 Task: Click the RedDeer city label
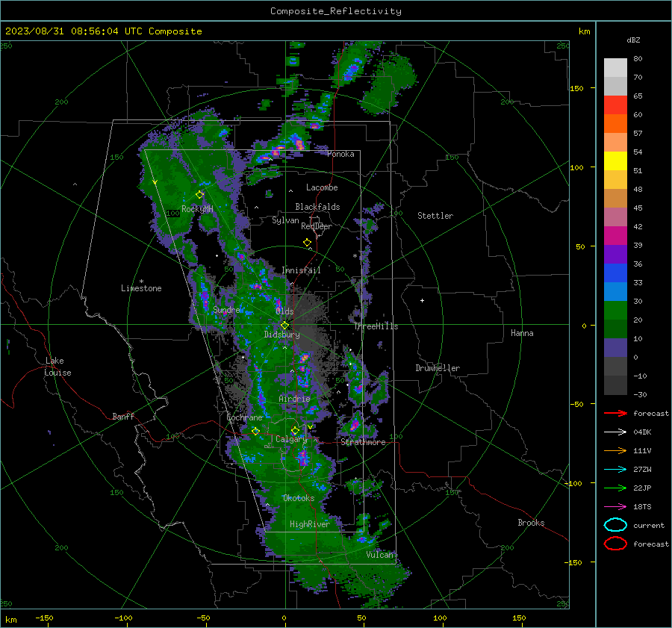click(317, 226)
